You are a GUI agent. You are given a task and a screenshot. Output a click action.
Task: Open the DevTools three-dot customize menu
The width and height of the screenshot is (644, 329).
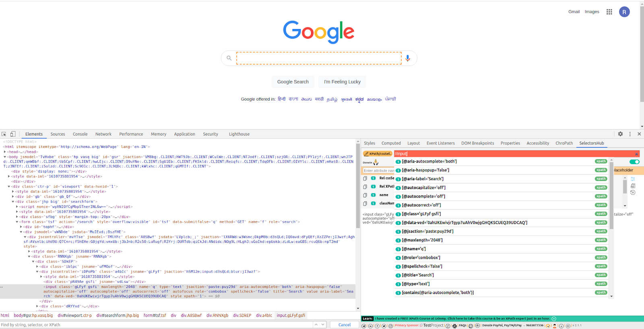click(x=630, y=134)
